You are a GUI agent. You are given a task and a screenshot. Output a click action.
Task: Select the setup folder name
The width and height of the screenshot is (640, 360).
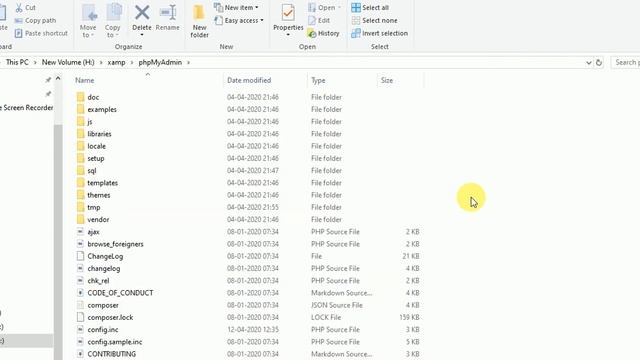[96, 158]
